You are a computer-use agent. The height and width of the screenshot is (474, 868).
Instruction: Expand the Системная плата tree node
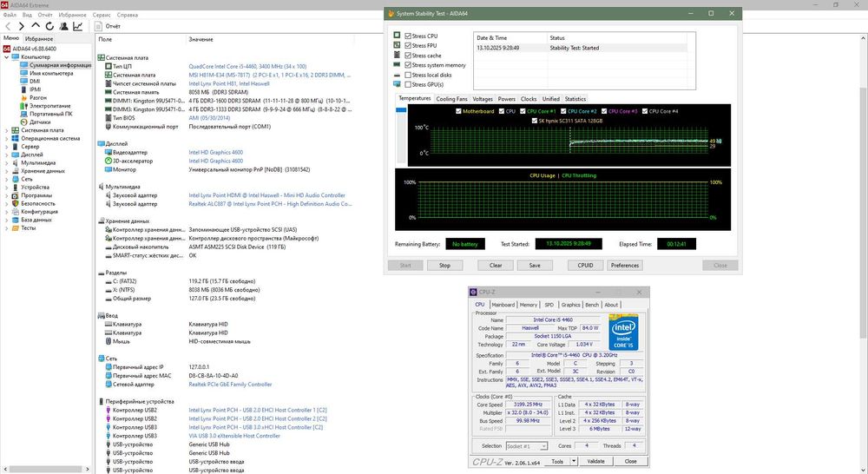pos(6,130)
